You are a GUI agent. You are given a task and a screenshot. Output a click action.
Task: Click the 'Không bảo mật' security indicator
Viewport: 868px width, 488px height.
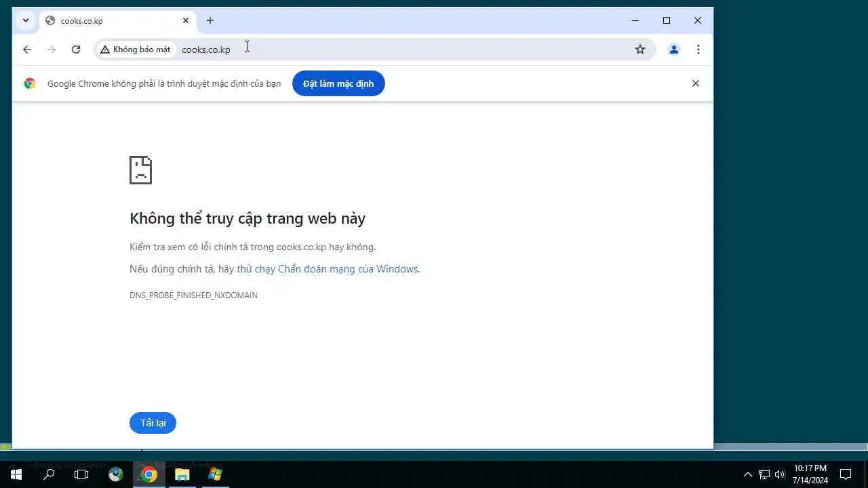(136, 49)
